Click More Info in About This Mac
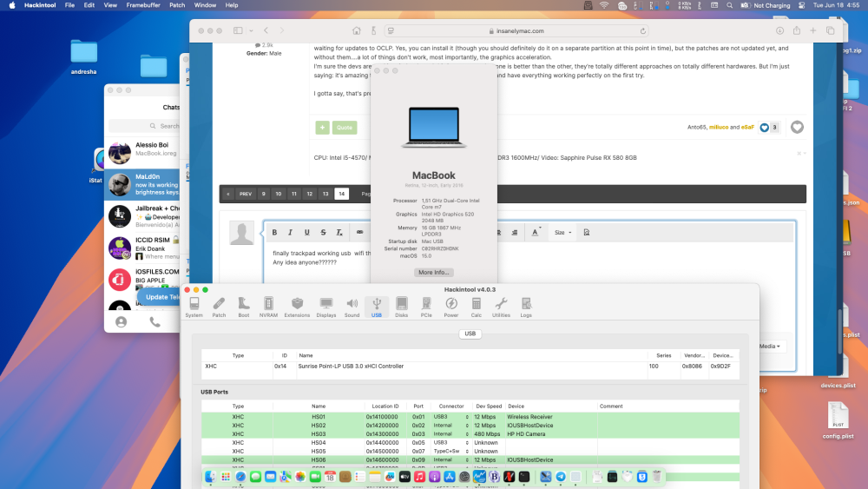Image resolution: width=868 pixels, height=489 pixels. point(433,273)
